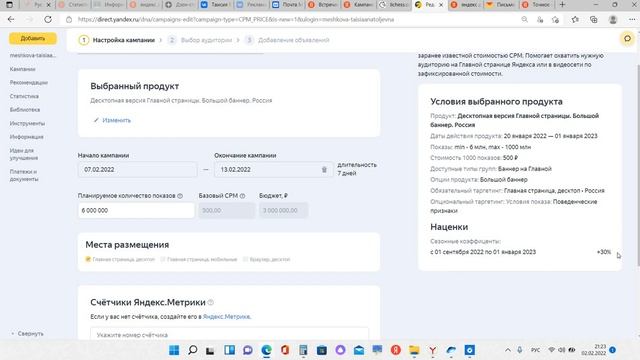Open the Widgets panel in the taskbar
Screen dimensions: 640x360
[x=229, y=350]
